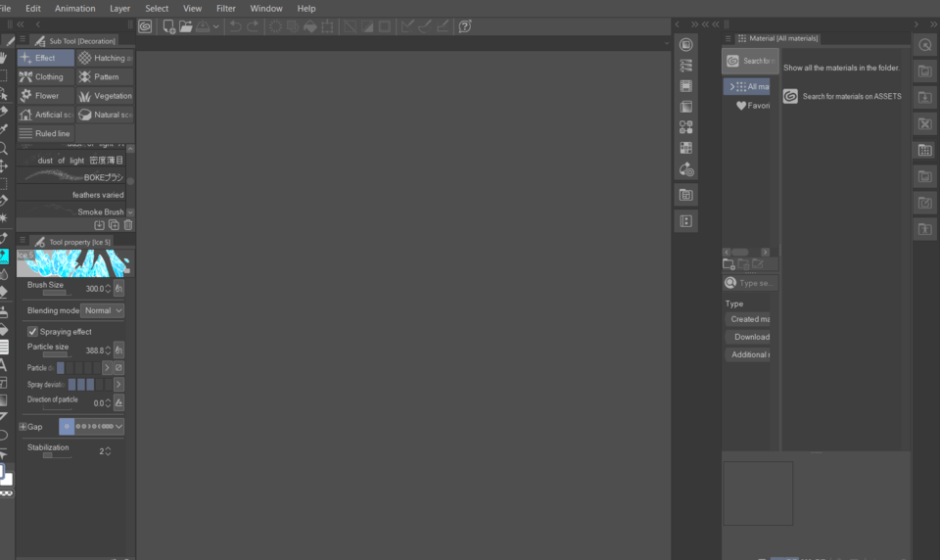Click the Open file folder icon

(x=186, y=26)
